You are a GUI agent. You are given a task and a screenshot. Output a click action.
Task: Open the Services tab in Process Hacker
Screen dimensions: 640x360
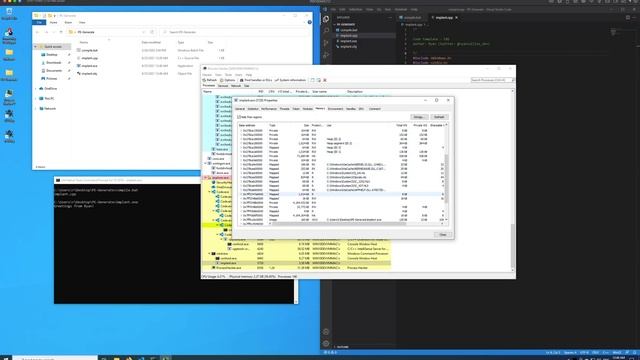(x=223, y=86)
